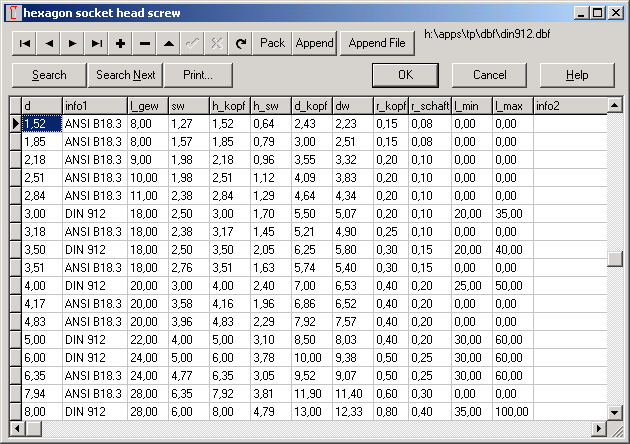The width and height of the screenshot is (630, 444).
Task: Insert a new record with plus icon
Action: [120, 43]
